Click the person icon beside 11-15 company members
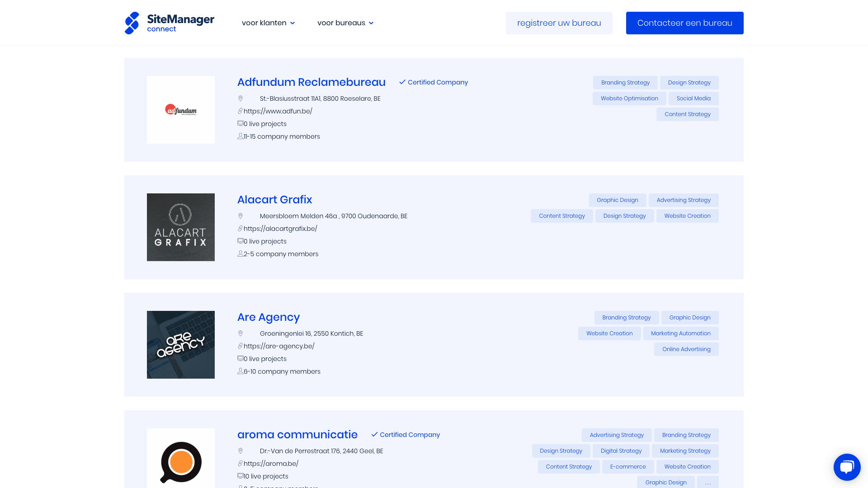868x488 pixels. click(x=240, y=136)
